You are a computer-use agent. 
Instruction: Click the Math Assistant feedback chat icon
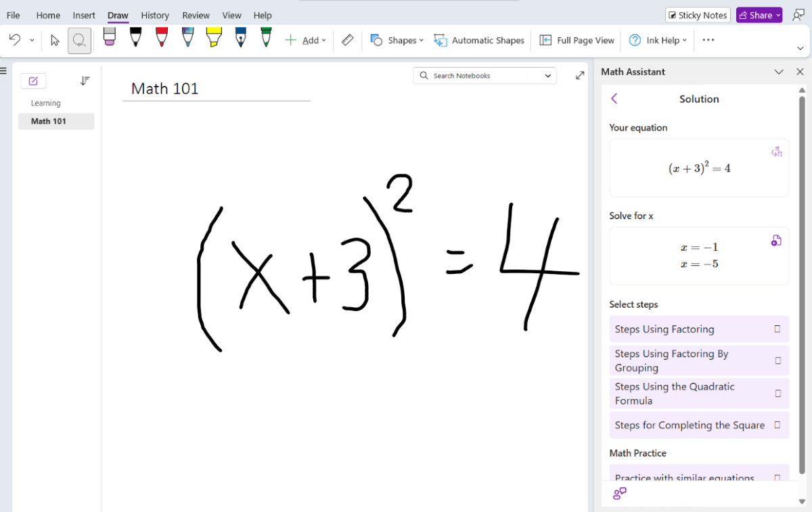point(620,494)
